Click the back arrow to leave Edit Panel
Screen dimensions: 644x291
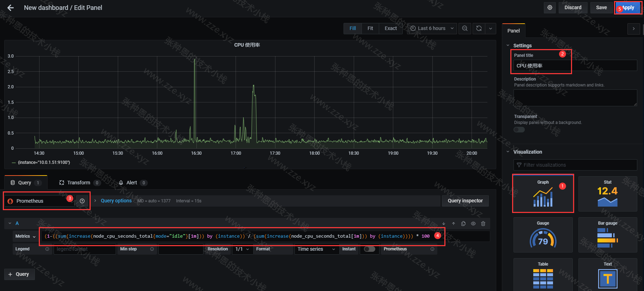pos(11,8)
